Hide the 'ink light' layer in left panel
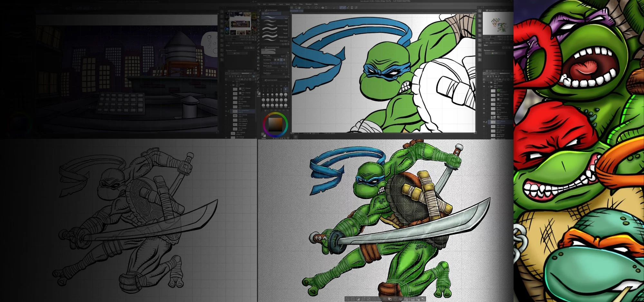Screen dimensions: 644x302 (x=226, y=98)
